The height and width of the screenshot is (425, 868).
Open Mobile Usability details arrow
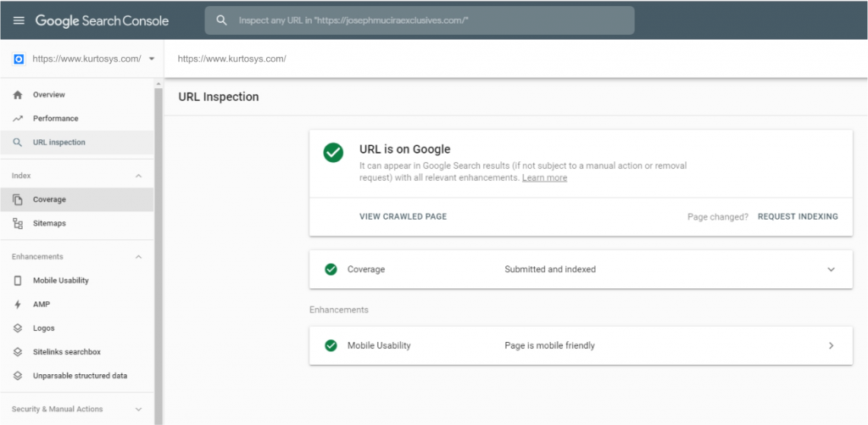click(831, 346)
